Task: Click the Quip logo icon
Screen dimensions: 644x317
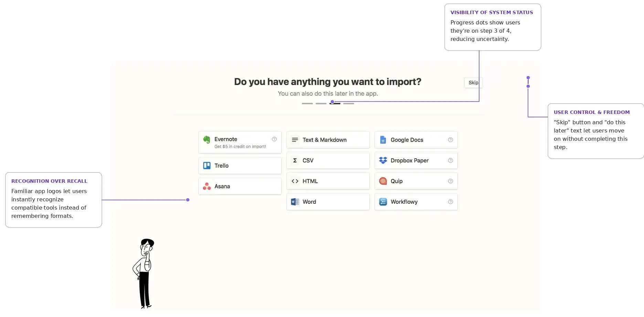Action: (x=383, y=181)
